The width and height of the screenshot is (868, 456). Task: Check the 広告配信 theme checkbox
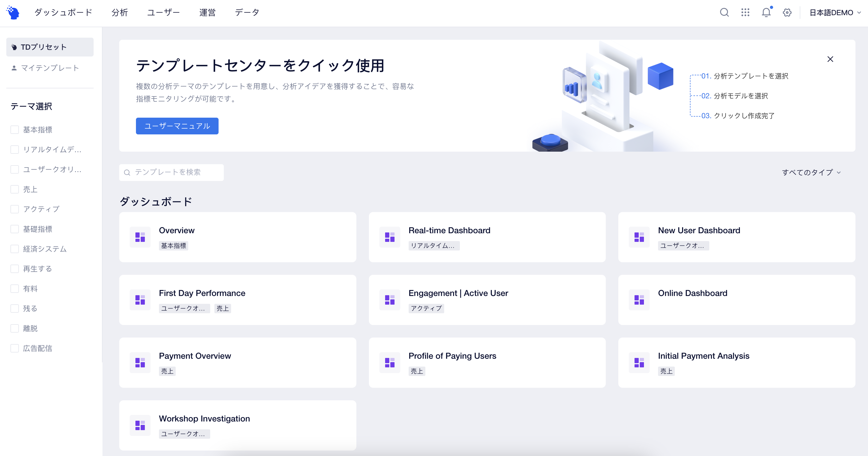pyautogui.click(x=14, y=349)
